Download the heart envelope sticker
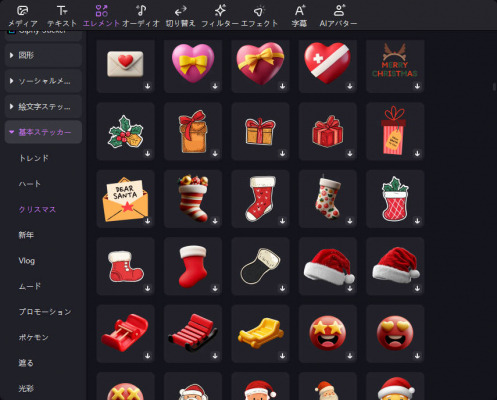 pos(148,86)
